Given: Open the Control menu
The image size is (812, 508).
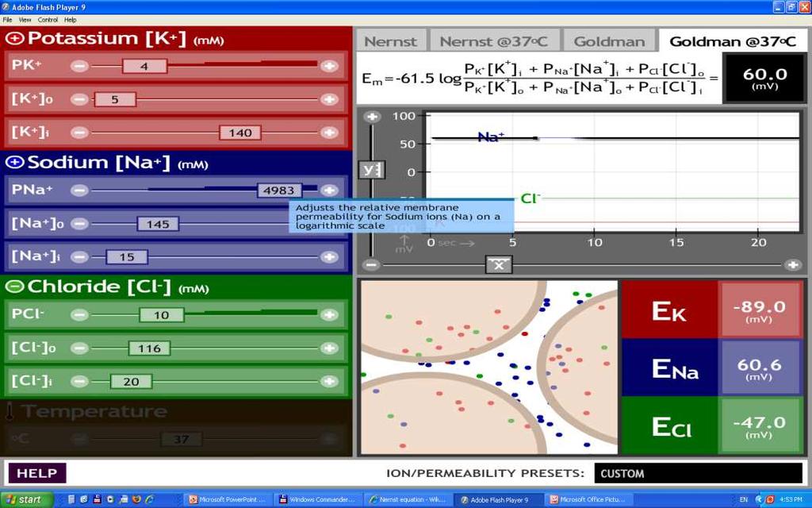Looking at the screenshot, I should (x=48, y=20).
